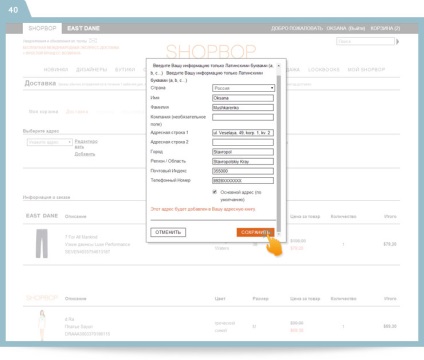
Task: Click the white dress product thumbnail
Action: point(42,325)
